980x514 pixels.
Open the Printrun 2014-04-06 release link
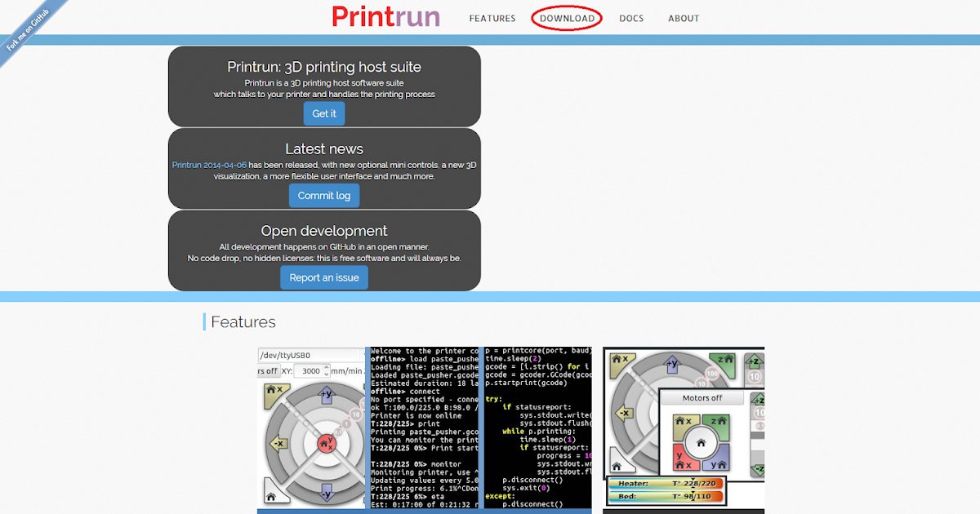coord(209,165)
